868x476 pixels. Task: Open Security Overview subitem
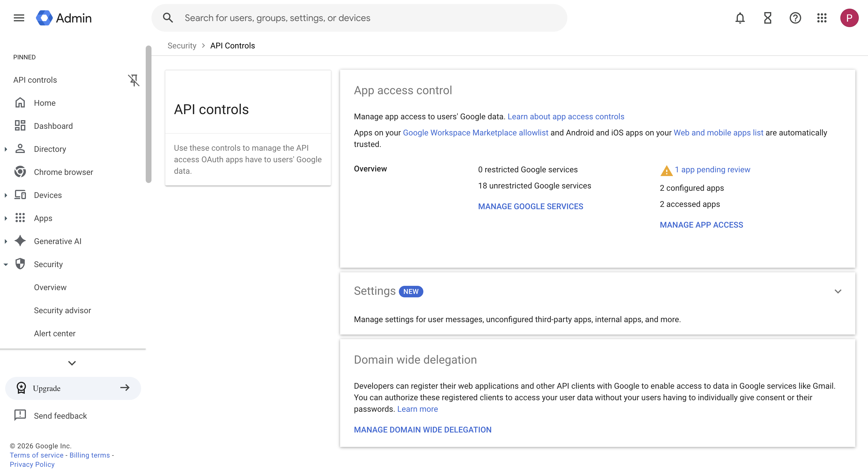(50, 287)
